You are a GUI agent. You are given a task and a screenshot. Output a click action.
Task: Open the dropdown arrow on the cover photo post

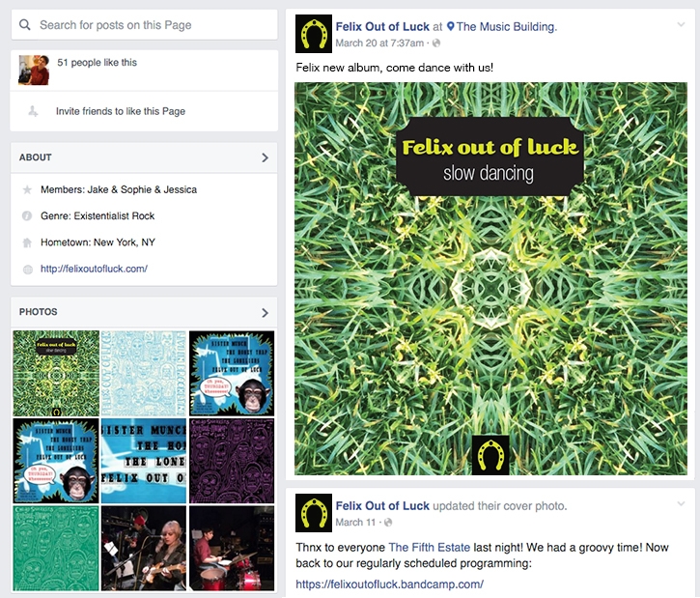(681, 503)
